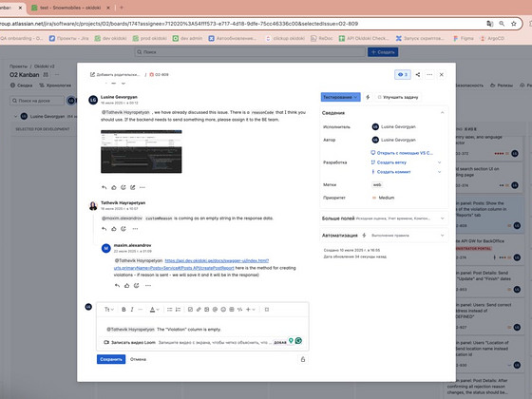This screenshot has width=532, height=399.
Task: Switch to the Snowmobiles okidoki browser tab
Action: tap(70, 8)
